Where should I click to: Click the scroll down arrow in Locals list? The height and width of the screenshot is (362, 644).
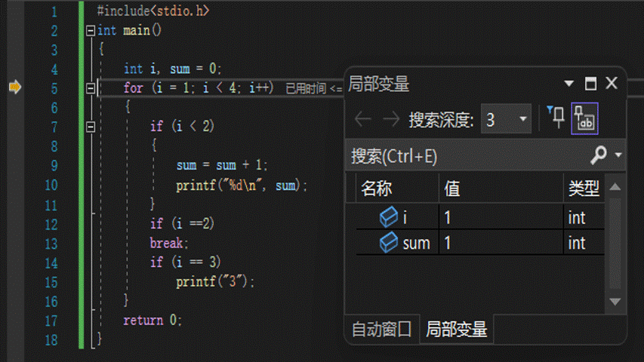pos(615,302)
